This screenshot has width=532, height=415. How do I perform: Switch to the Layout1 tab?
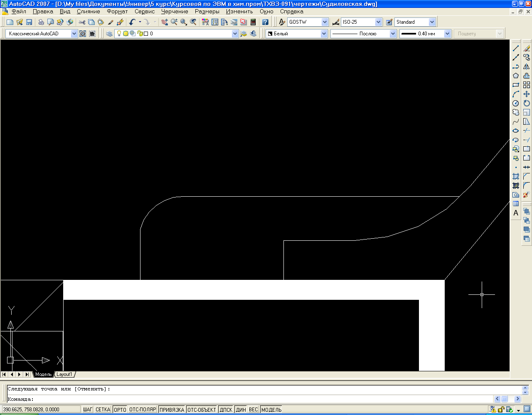64,374
